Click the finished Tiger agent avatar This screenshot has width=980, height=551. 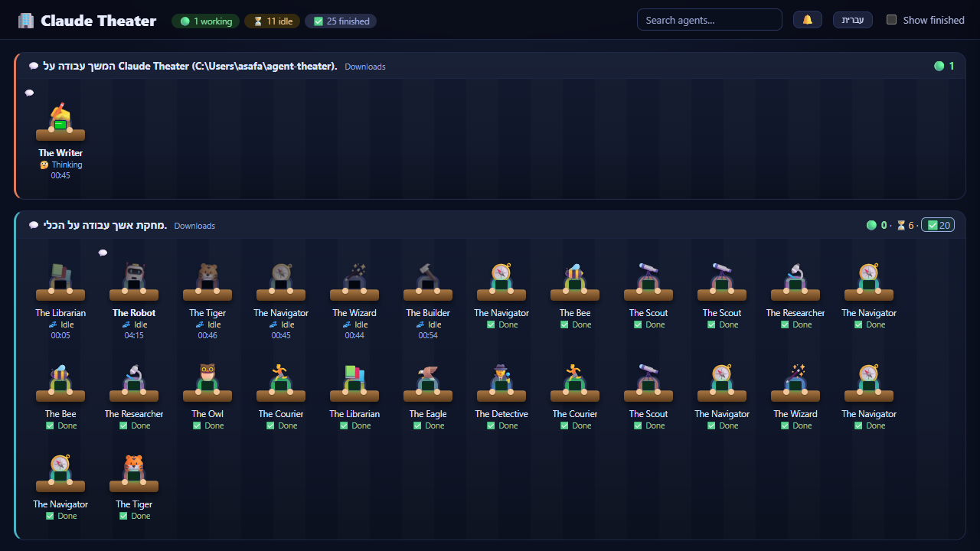pyautogui.click(x=134, y=474)
